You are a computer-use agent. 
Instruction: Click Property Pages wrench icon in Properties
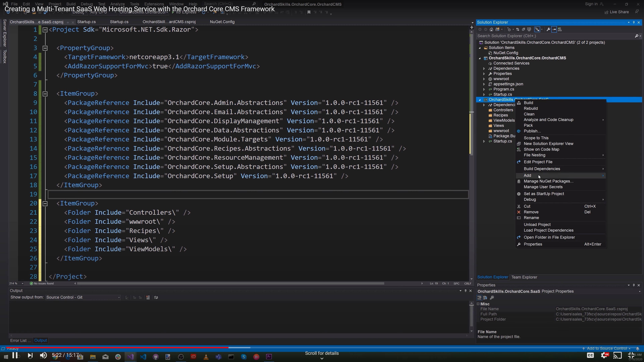point(492,297)
